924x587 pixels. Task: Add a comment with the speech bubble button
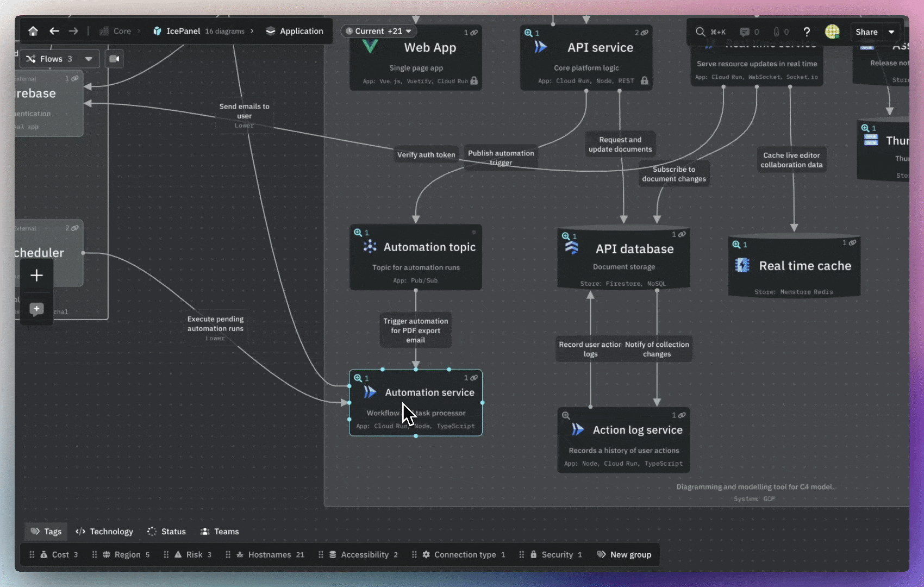tap(36, 309)
